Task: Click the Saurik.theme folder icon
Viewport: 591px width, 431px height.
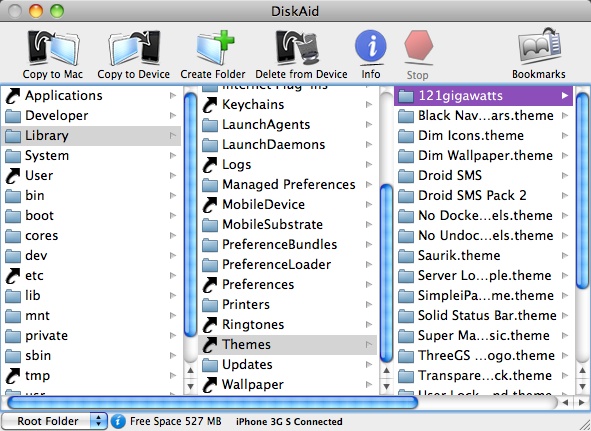Action: 406,256
